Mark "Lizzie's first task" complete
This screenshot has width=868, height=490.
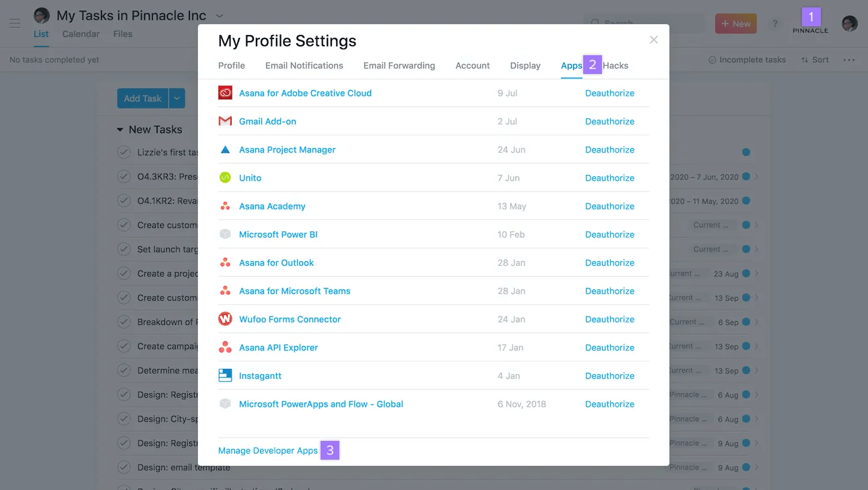[124, 152]
